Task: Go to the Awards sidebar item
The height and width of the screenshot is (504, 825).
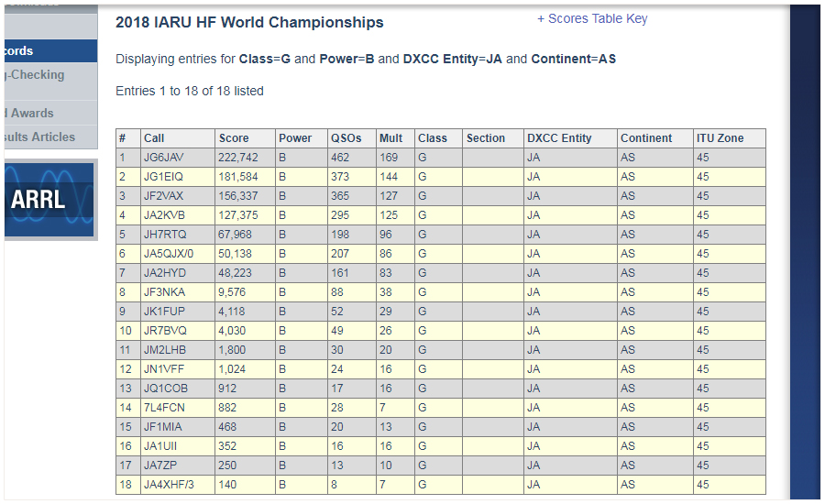Action: [48, 113]
